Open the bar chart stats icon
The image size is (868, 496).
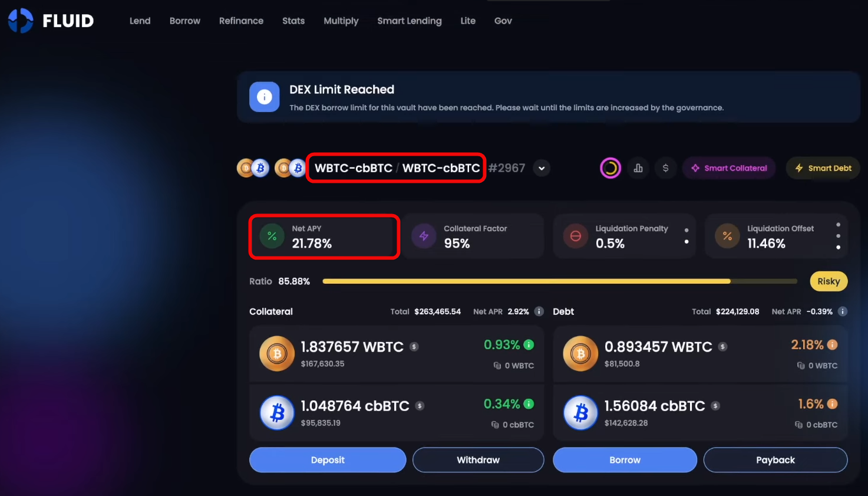pos(638,168)
